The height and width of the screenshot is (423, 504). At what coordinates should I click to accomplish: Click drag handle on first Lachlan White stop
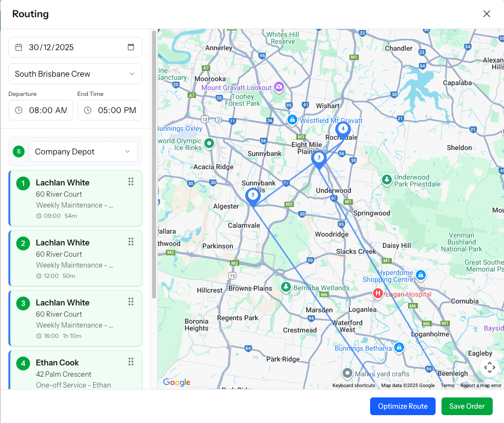[x=131, y=181]
